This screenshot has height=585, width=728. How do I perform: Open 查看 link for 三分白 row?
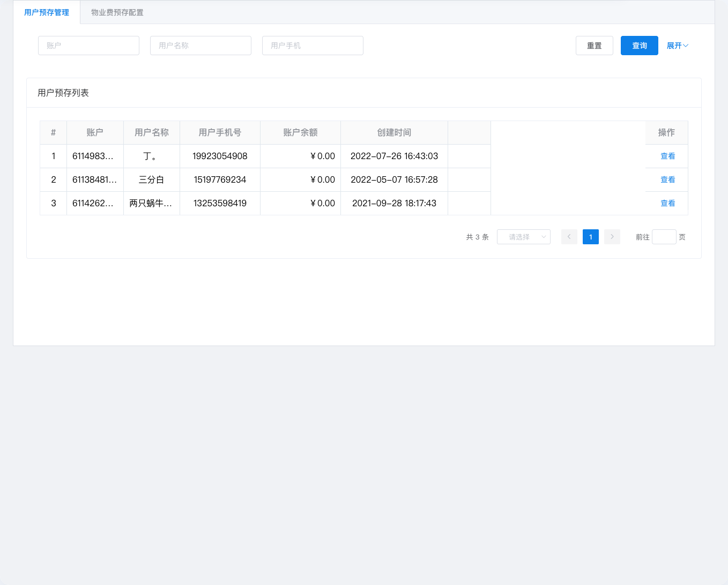[x=667, y=179]
